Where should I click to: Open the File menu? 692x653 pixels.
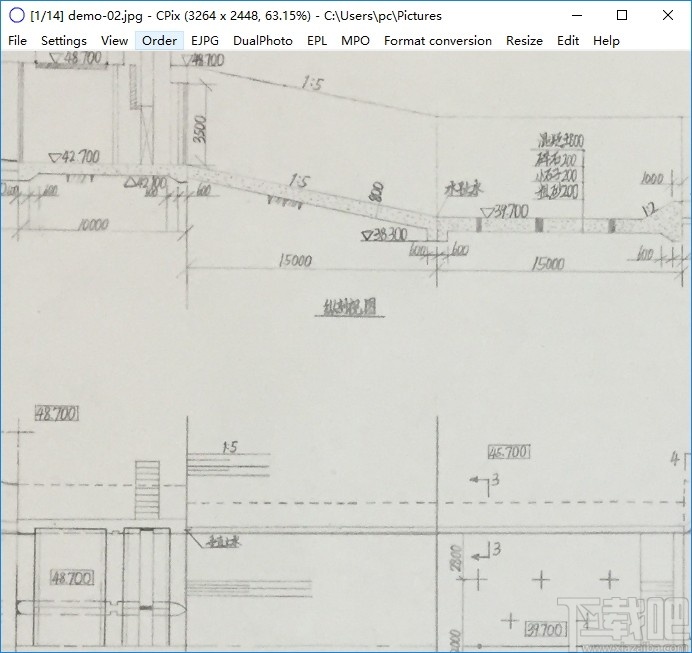click(x=17, y=41)
